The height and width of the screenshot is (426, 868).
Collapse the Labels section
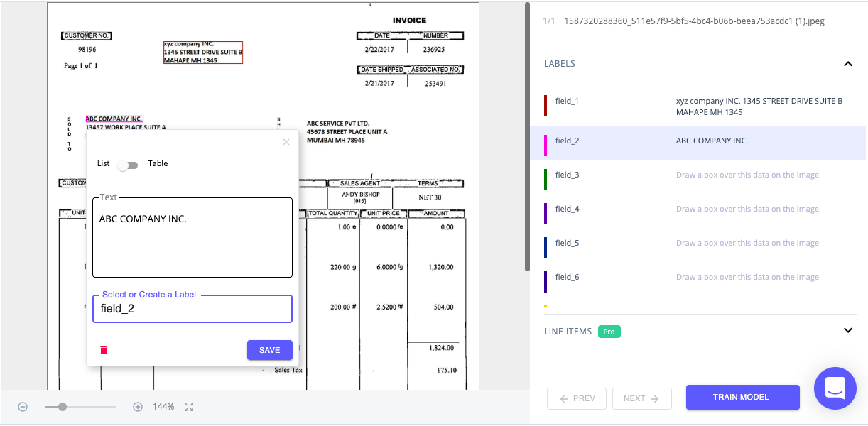(x=847, y=64)
